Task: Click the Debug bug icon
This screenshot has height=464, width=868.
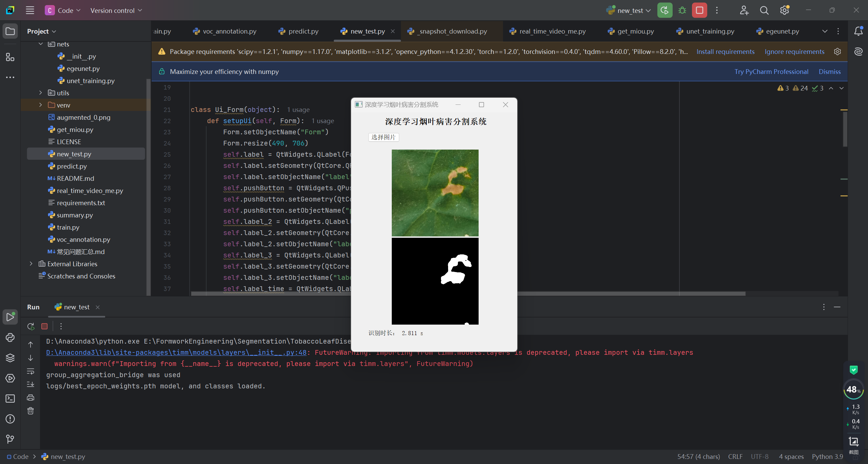Action: 682,11
